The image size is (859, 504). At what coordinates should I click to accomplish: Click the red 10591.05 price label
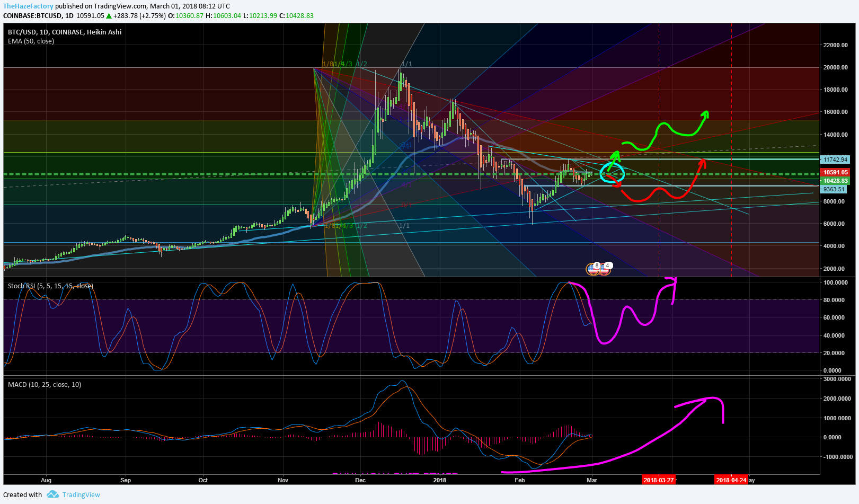[x=836, y=172]
